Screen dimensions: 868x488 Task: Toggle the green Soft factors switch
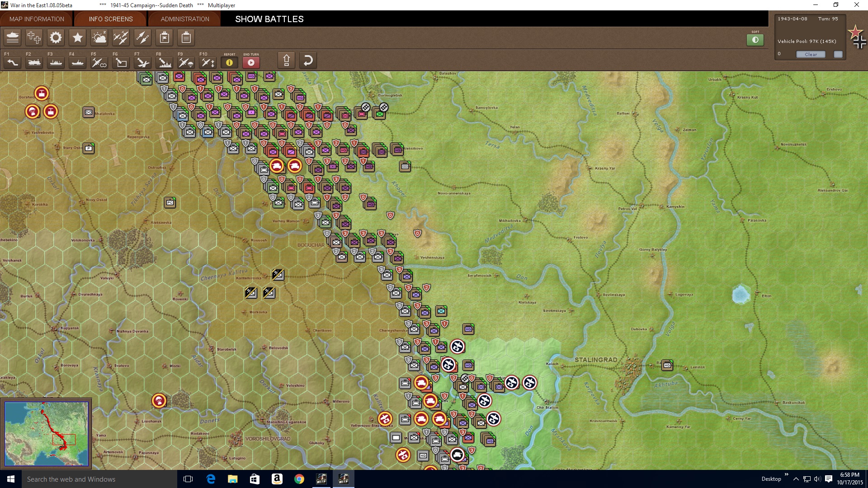click(755, 40)
